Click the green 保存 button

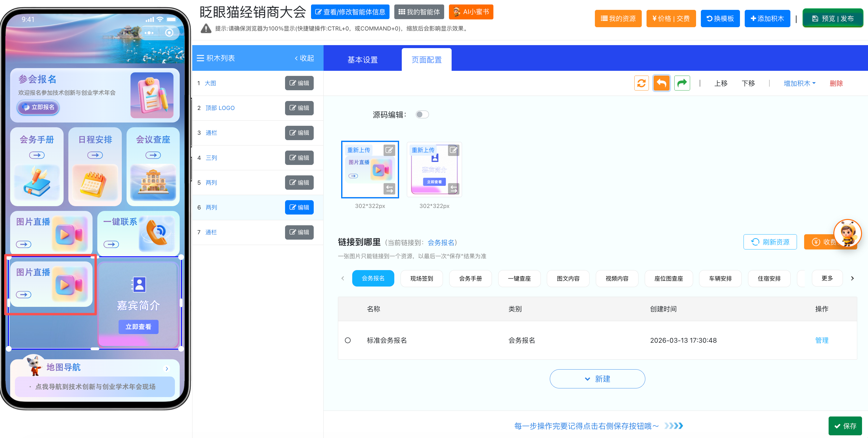pyautogui.click(x=845, y=426)
